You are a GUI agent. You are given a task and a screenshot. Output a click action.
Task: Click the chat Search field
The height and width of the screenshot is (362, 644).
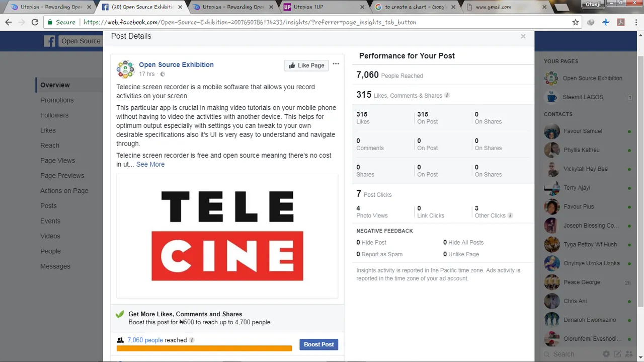(x=571, y=354)
